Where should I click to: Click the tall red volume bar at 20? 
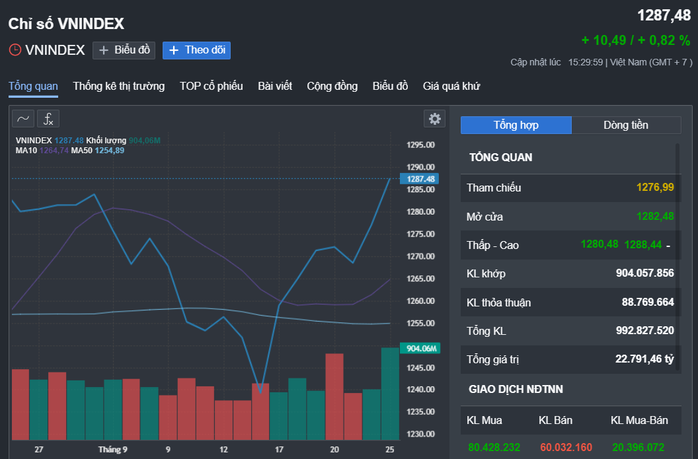(x=334, y=397)
